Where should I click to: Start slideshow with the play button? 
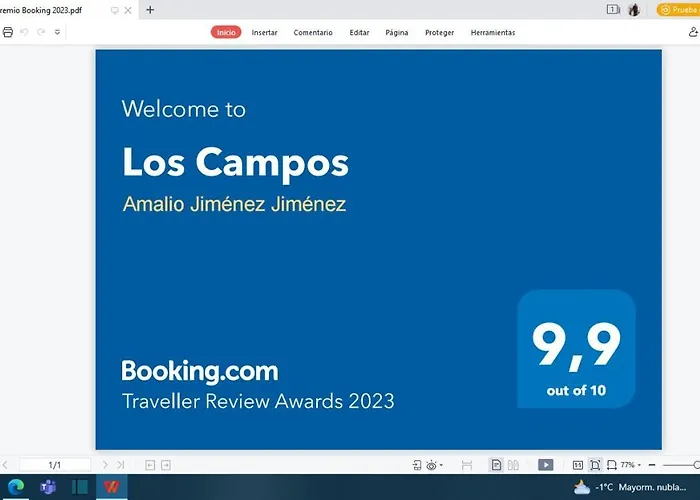pyautogui.click(x=545, y=465)
